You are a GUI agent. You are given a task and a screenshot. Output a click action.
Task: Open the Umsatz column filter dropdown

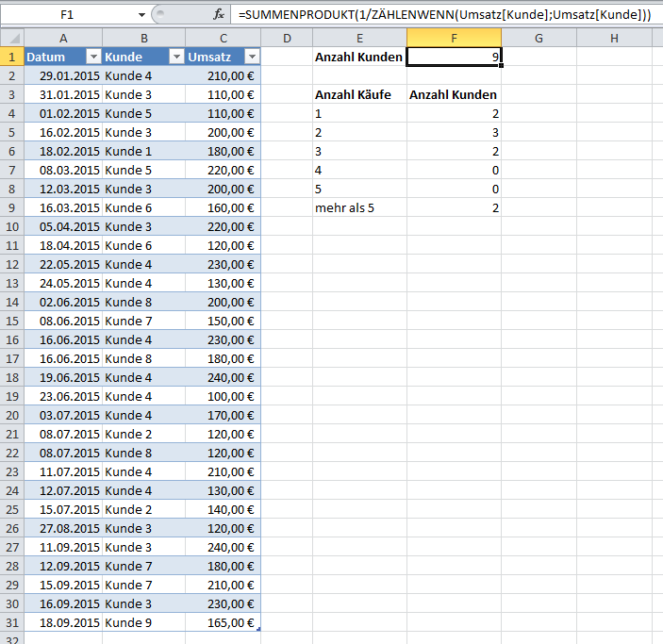[252, 57]
